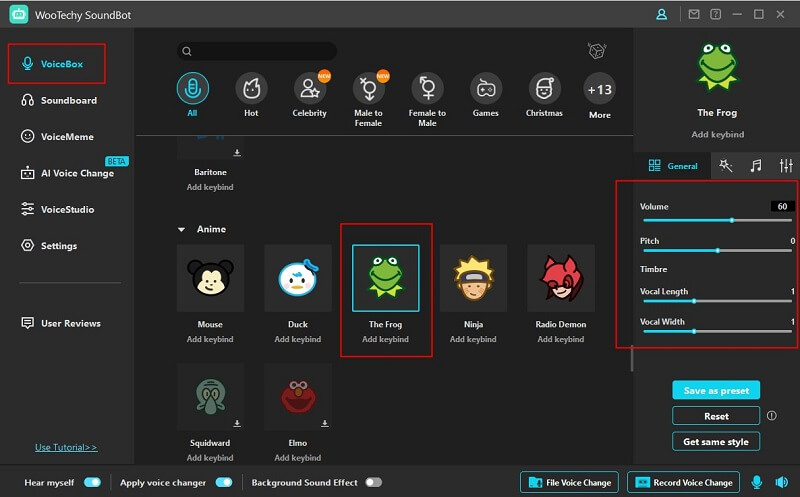Open Soundboard in sidebar
Screen dimensions: 800x497
coord(59,100)
